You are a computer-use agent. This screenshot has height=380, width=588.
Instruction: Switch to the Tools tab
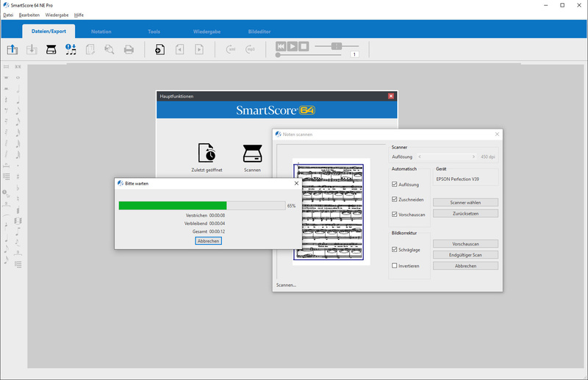click(154, 32)
